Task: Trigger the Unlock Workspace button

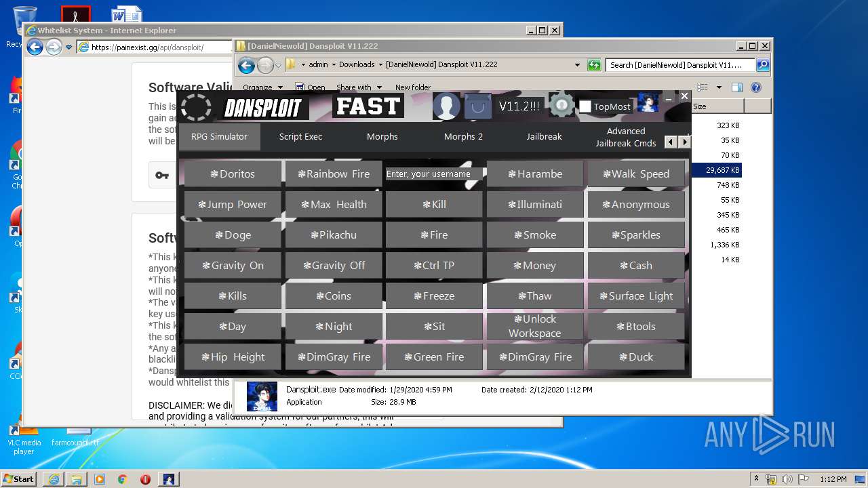Action: point(535,327)
